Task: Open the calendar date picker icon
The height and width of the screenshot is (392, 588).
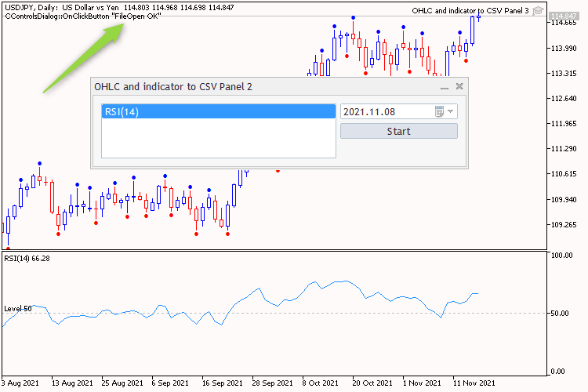Action: click(x=439, y=111)
